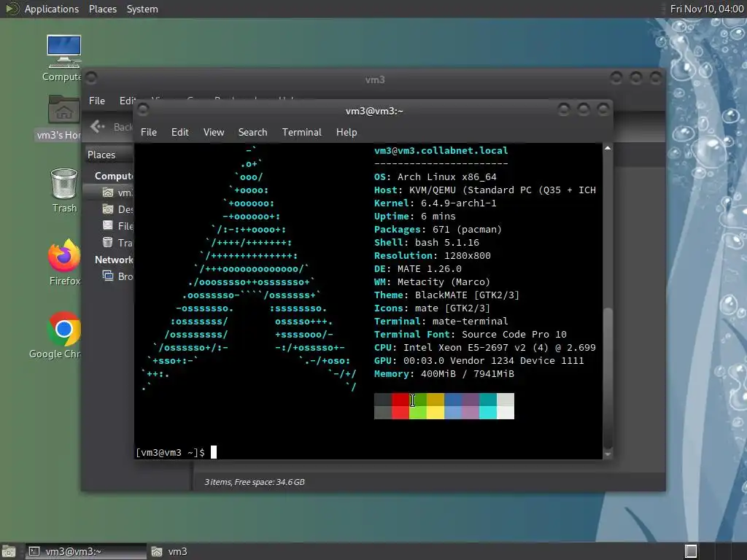
Task: Open the System menu
Action: (x=142, y=9)
